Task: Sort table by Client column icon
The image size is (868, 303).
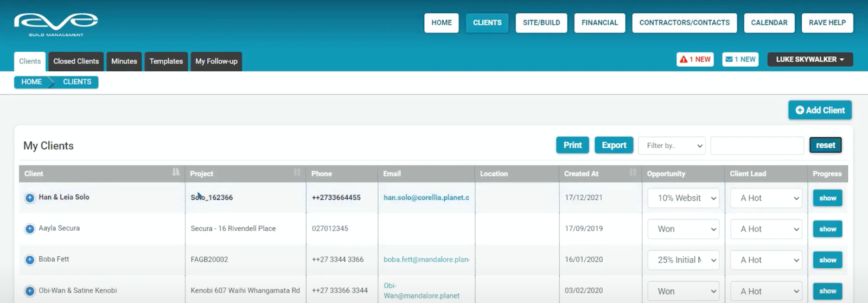Action: (x=176, y=173)
